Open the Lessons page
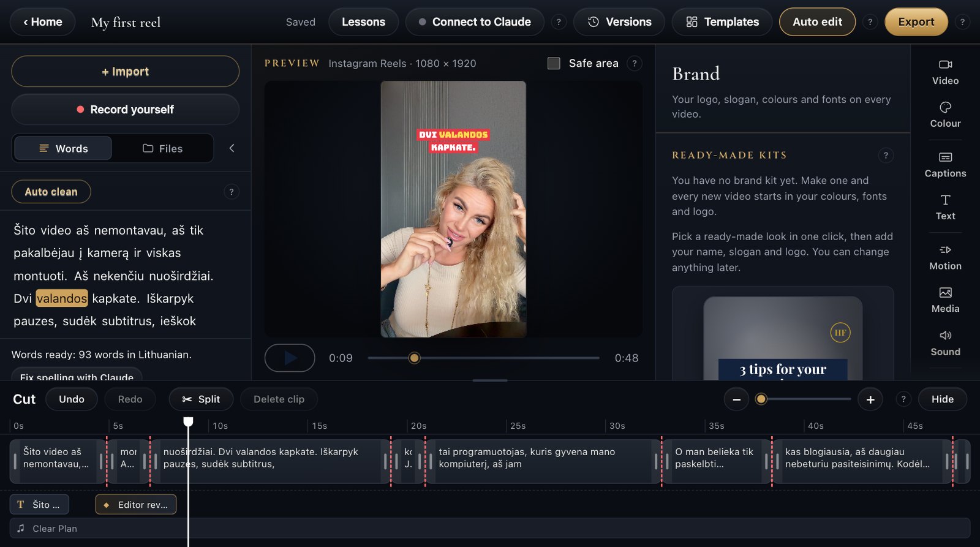Screen dimensions: 980x547 click(363, 22)
